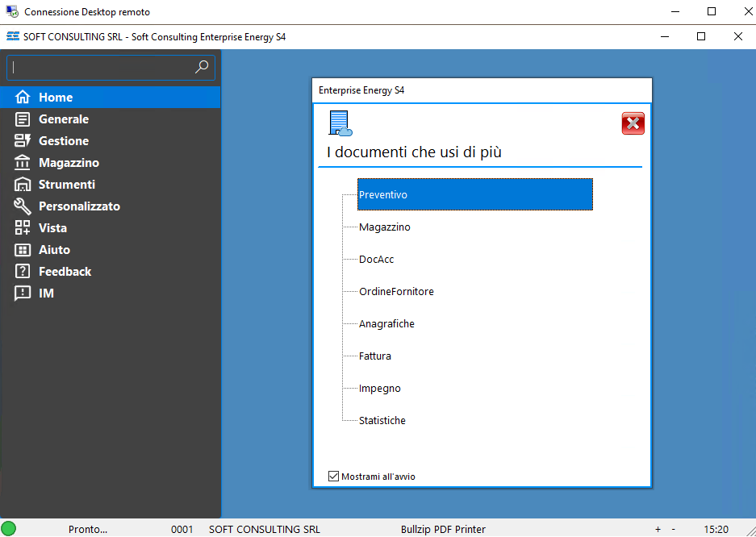Image resolution: width=756 pixels, height=537 pixels.
Task: Close the Enterprise Energy S4 dialog
Action: pos(633,123)
